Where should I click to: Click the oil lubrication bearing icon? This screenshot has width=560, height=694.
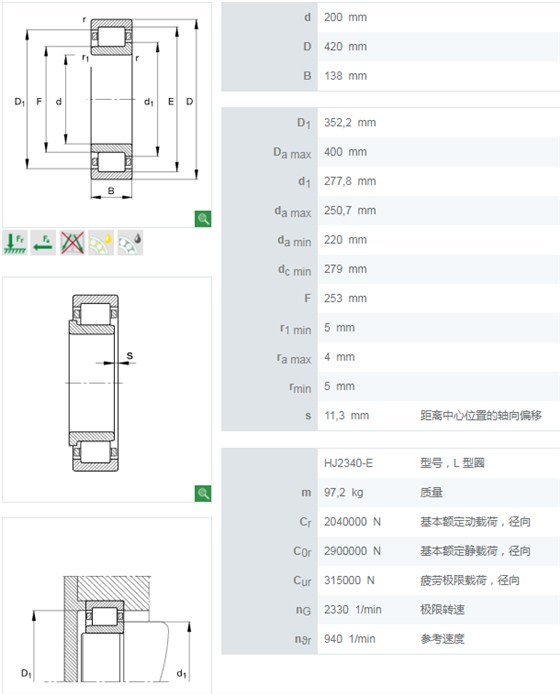point(101,243)
